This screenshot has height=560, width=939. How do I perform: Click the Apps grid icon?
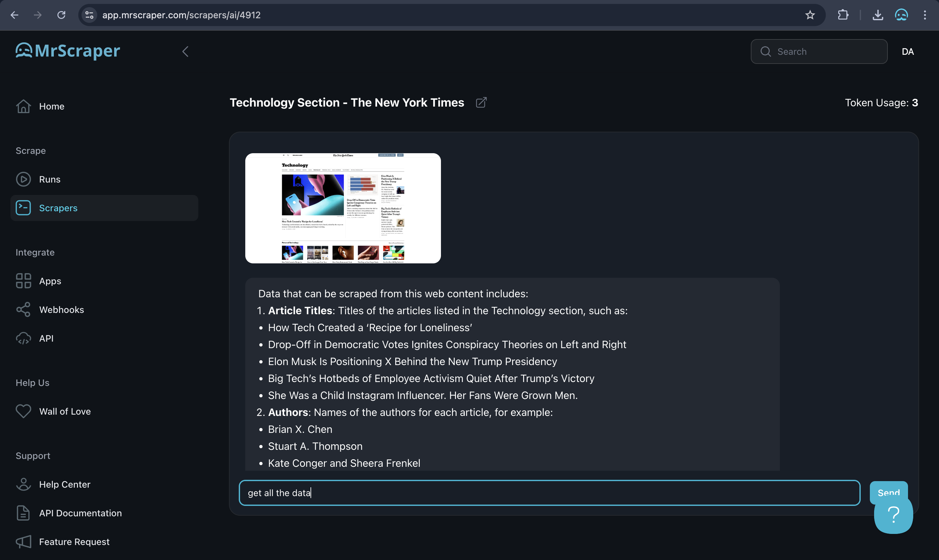click(23, 281)
